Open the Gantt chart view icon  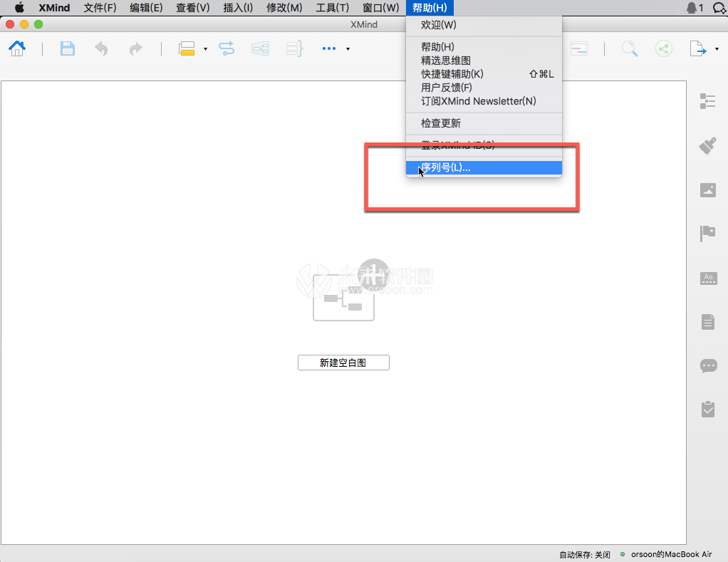[x=579, y=48]
